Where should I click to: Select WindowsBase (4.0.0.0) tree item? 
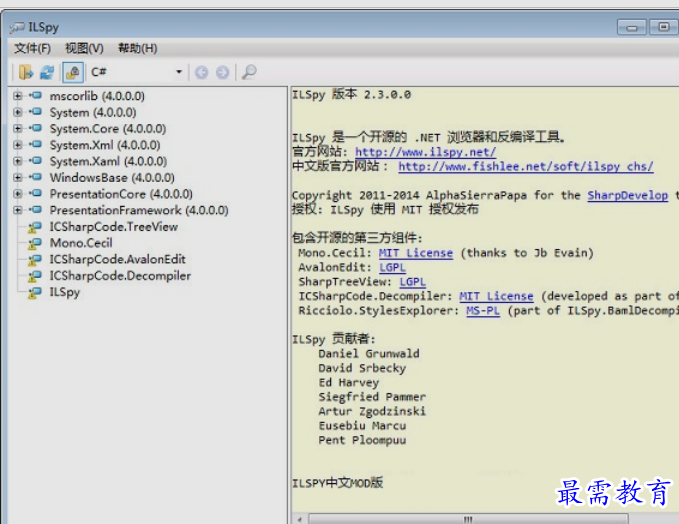[x=112, y=178]
